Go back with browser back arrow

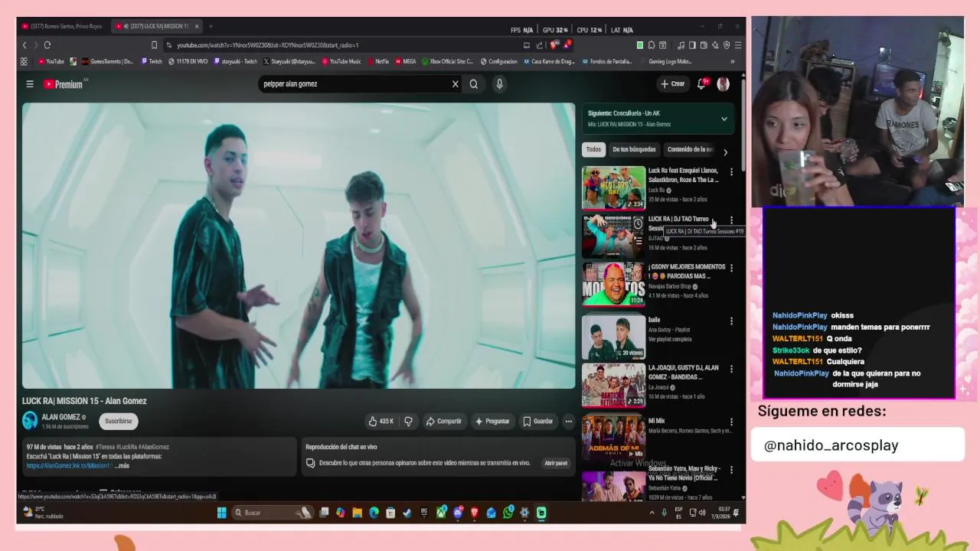(x=24, y=45)
